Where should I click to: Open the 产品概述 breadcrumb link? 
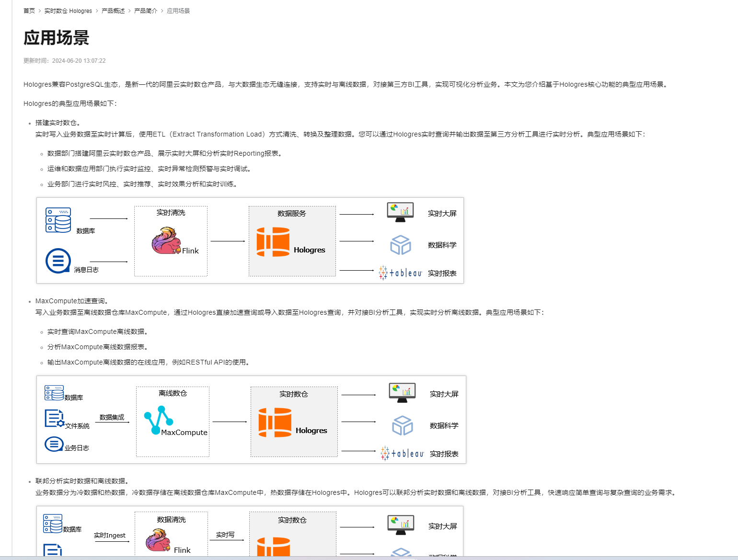tap(113, 11)
